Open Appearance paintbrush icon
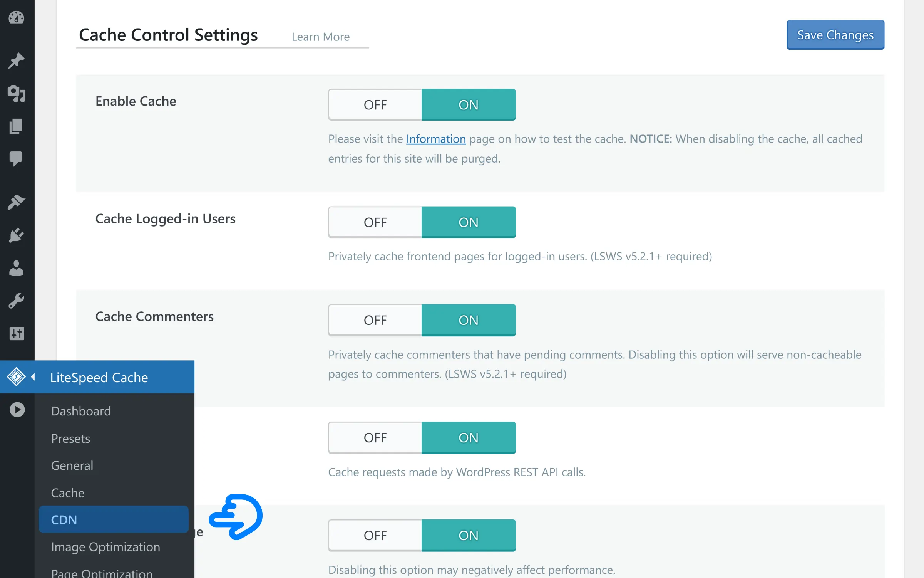 (16, 202)
